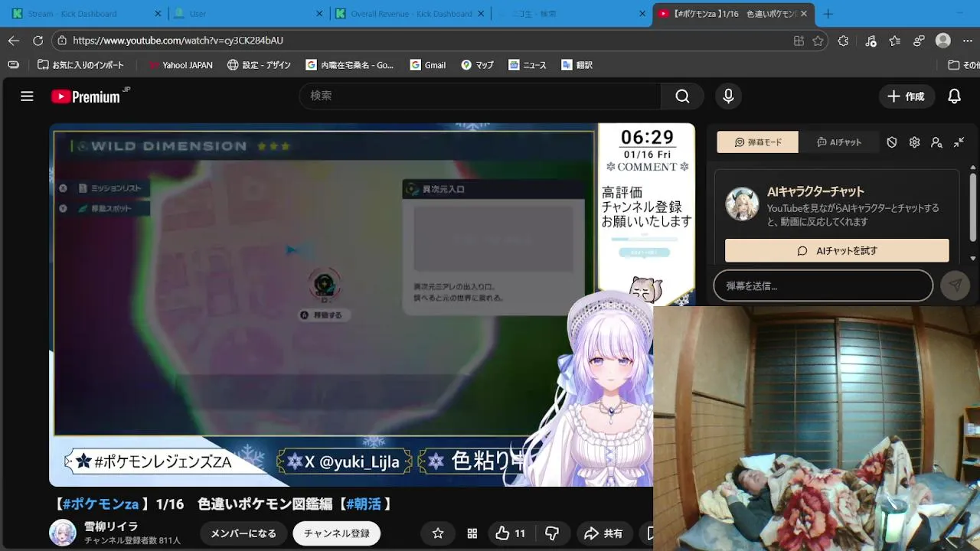Open a new browser tab

828,14
